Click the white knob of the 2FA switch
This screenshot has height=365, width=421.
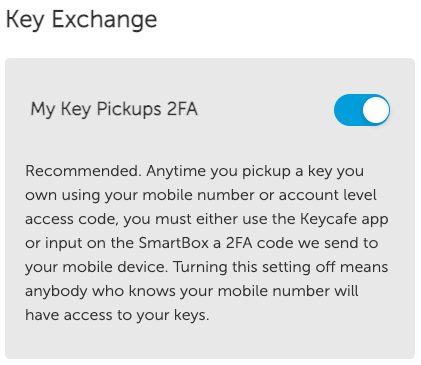coord(376,110)
